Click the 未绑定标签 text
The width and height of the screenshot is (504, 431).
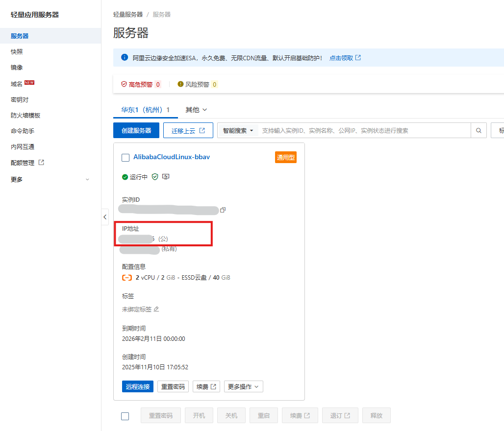pyautogui.click(x=137, y=309)
